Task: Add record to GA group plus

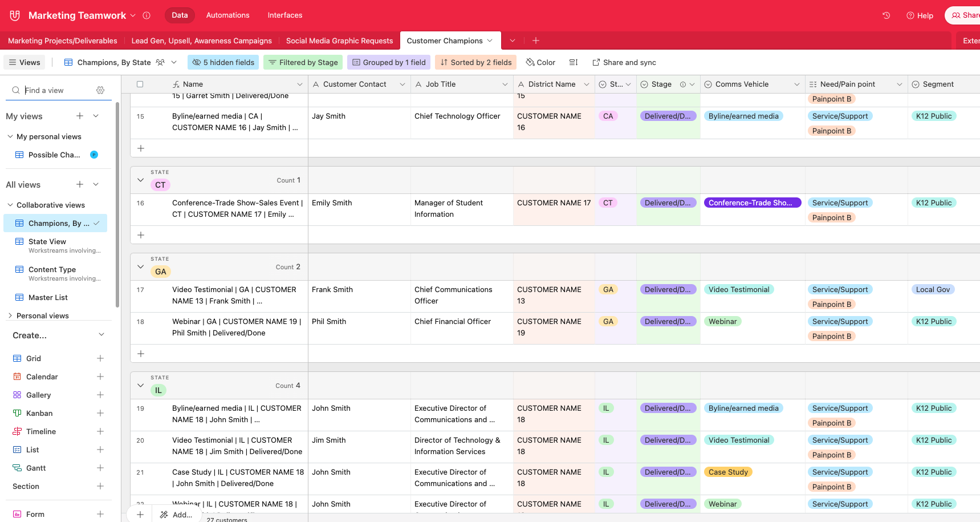Action: (x=141, y=354)
